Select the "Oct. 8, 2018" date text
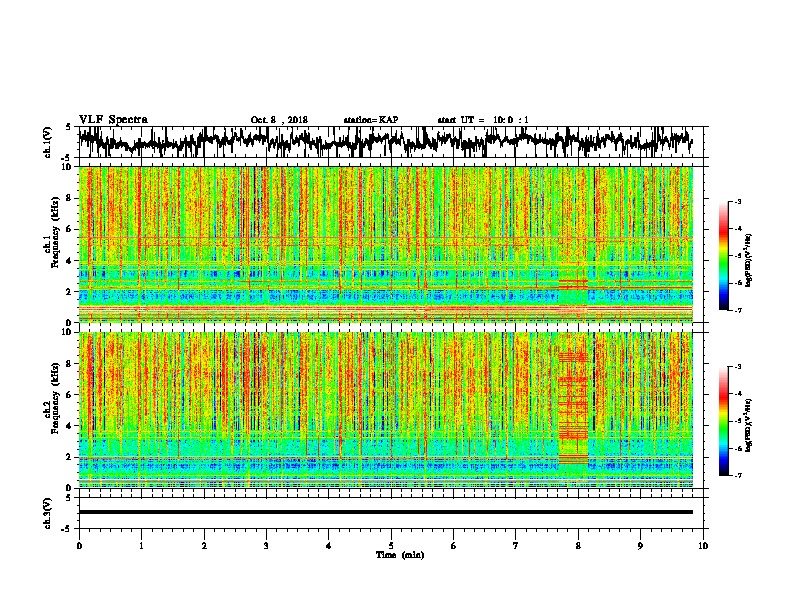 279,120
